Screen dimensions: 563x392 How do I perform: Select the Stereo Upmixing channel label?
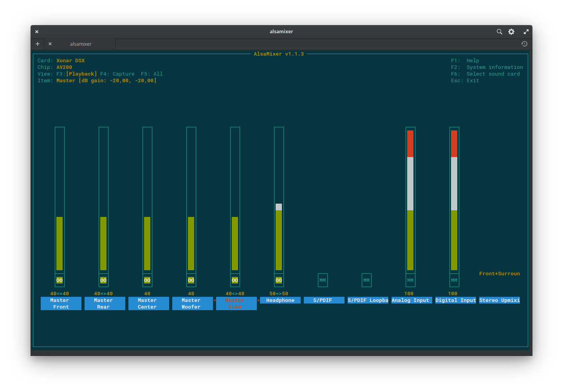click(500, 300)
